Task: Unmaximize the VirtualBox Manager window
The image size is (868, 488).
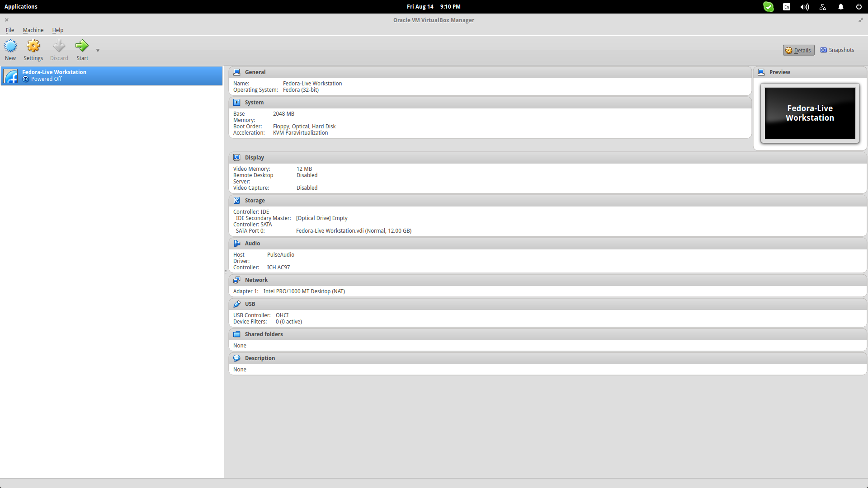Action: [x=861, y=20]
